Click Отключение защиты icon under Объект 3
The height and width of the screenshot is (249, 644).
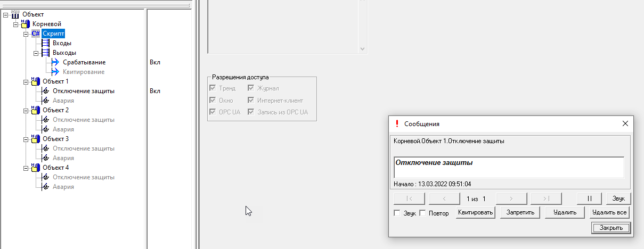click(x=46, y=148)
